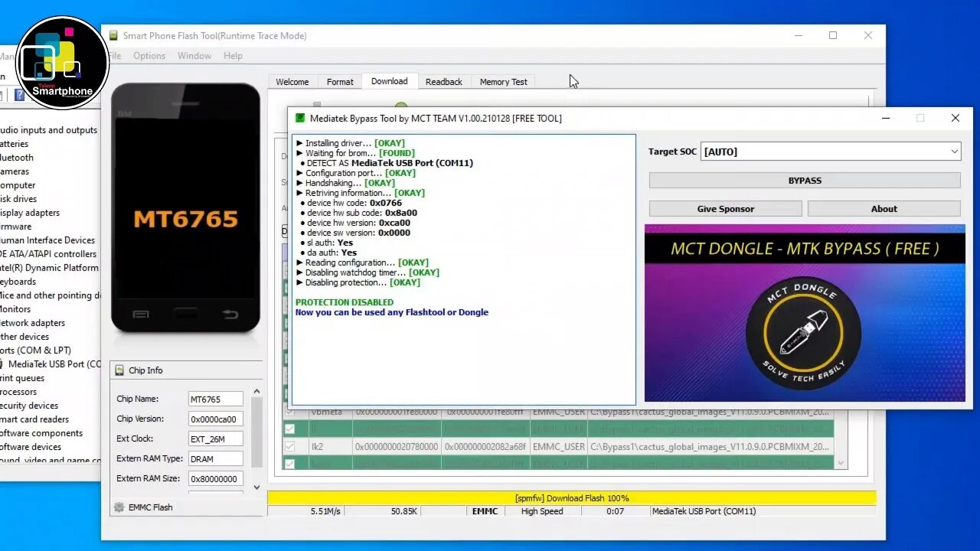The width and height of the screenshot is (980, 551).
Task: Select Human Interface Devices in Device Manager
Action: pos(47,240)
